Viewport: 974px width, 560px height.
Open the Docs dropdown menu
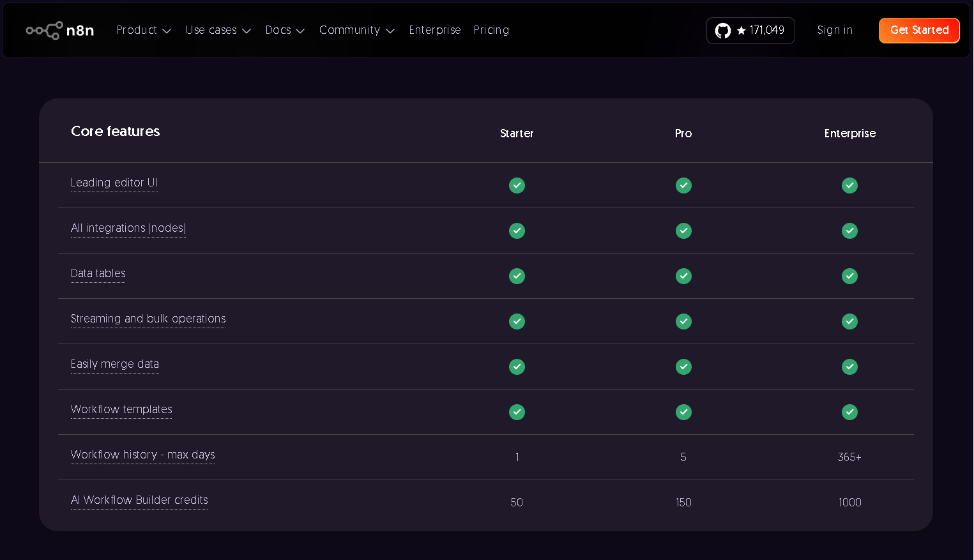coord(285,30)
